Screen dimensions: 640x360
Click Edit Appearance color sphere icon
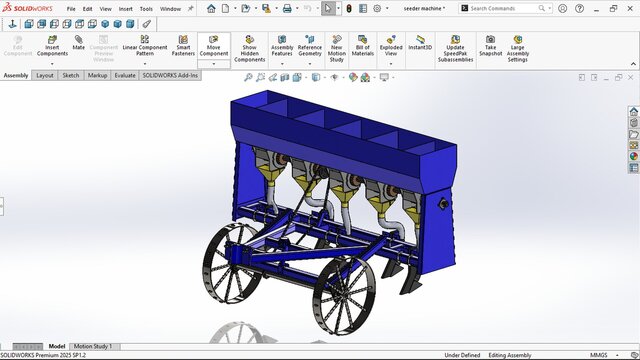(353, 77)
